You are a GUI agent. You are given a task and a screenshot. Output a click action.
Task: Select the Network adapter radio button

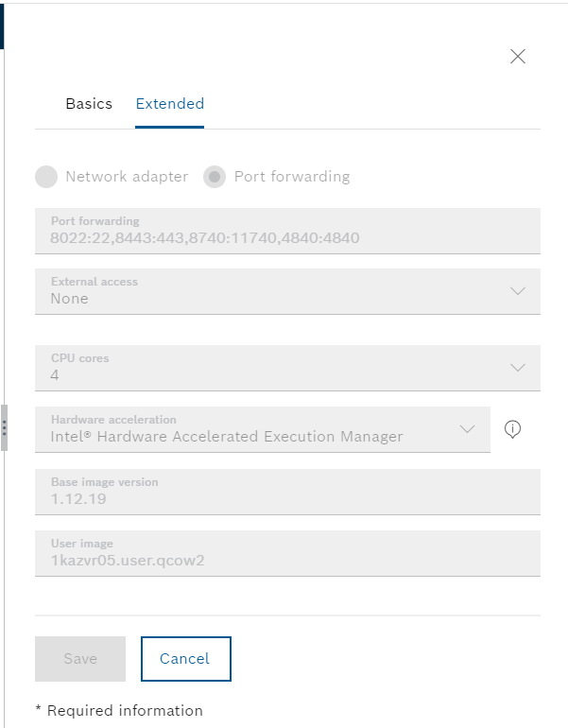46,177
